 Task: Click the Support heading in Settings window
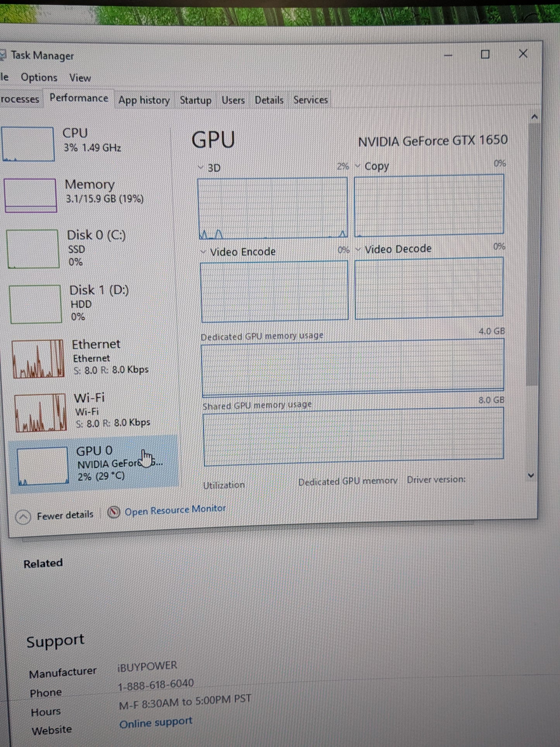[55, 641]
